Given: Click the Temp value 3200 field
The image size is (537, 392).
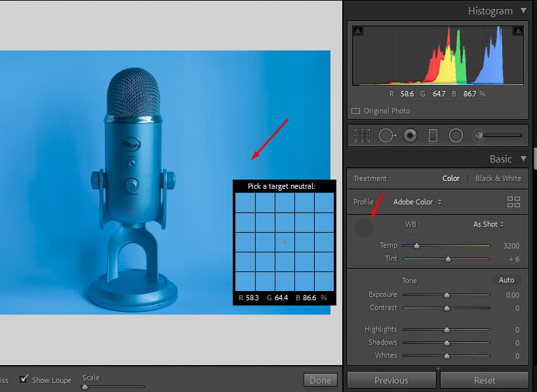Looking at the screenshot, I should (511, 246).
